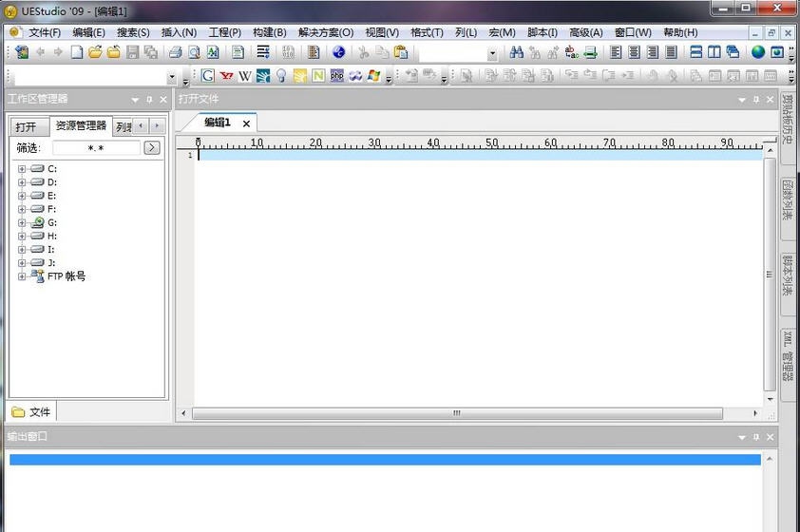
Task: Click the Align Right paragraph icon
Action: pyautogui.click(x=653, y=52)
